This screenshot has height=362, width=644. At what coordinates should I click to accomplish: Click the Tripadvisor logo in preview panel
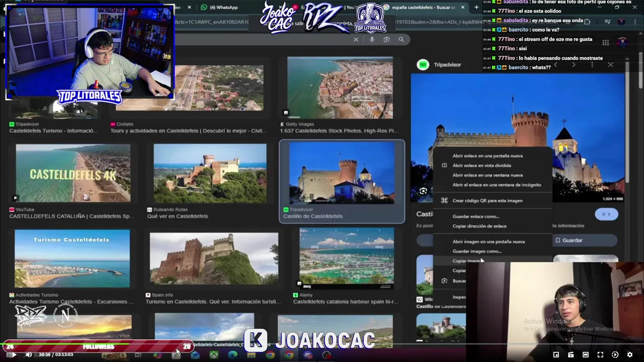click(x=423, y=64)
